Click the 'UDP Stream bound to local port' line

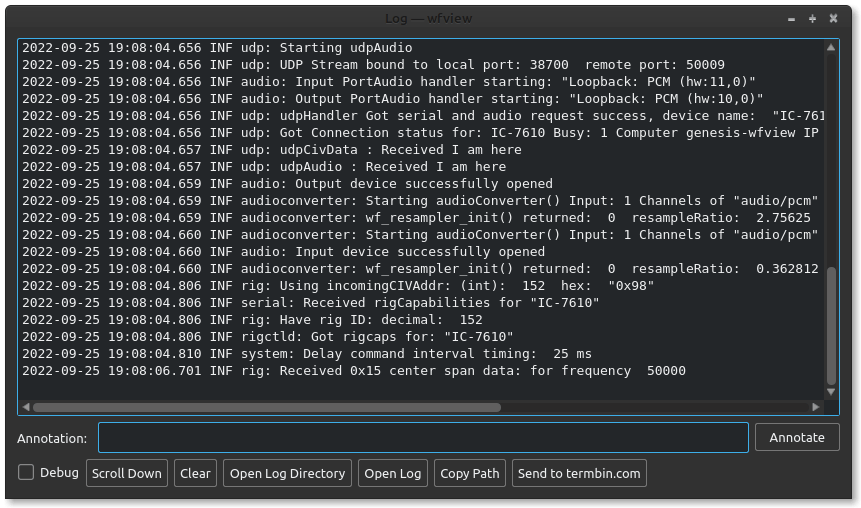pyautogui.click(x=373, y=65)
